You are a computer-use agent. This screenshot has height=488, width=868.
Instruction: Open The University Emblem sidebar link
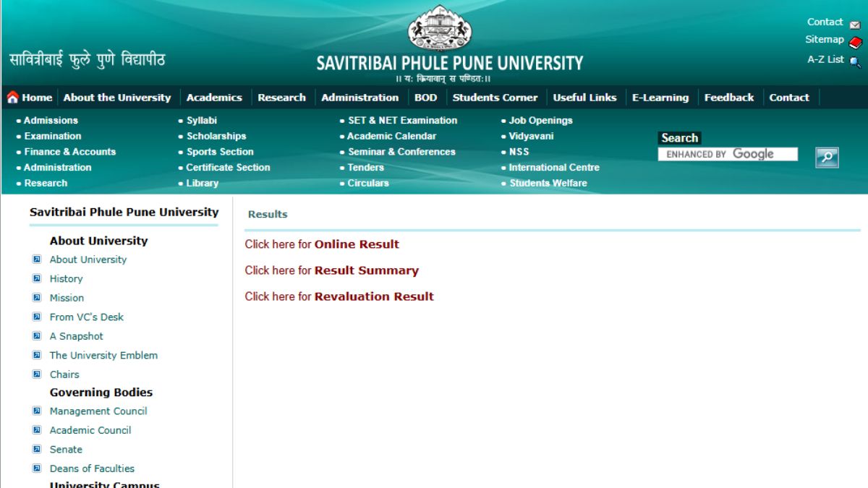pos(103,355)
